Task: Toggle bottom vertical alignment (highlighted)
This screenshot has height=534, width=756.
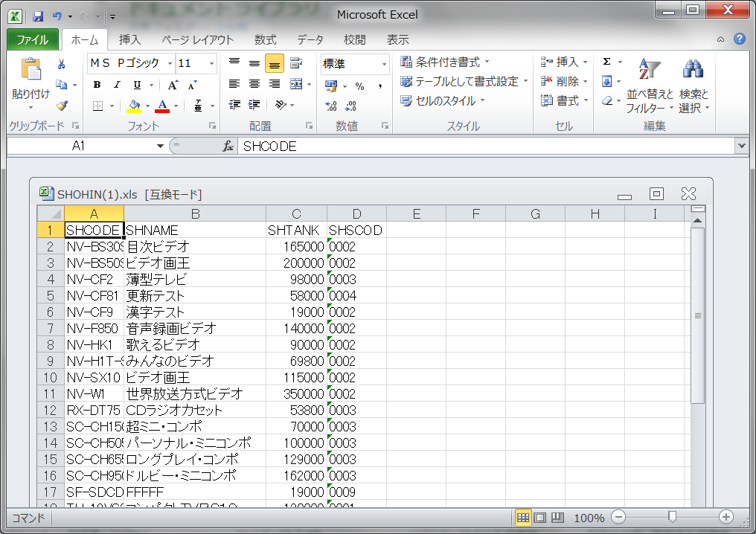Action: pos(275,64)
